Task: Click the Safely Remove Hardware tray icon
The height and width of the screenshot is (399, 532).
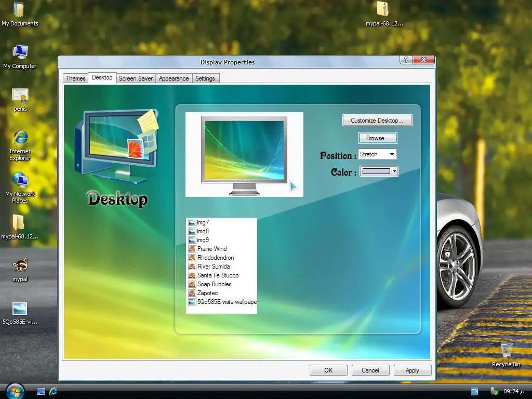Action: [x=494, y=391]
